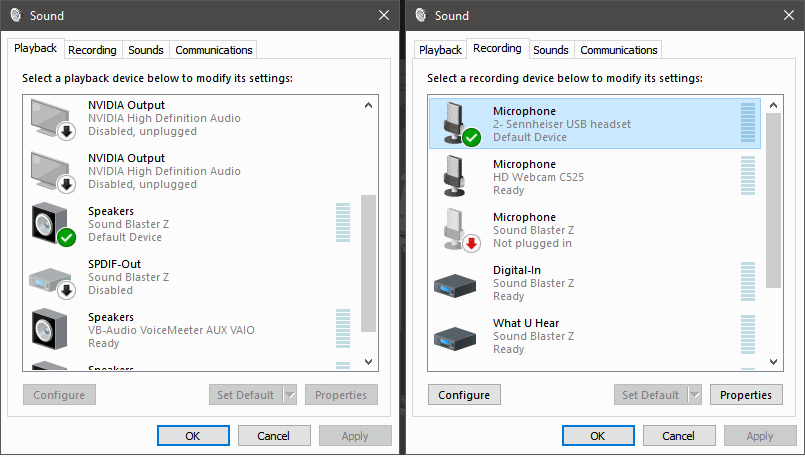Click the SPDIF-Out device icon
This screenshot has width=805, height=457.
point(52,277)
